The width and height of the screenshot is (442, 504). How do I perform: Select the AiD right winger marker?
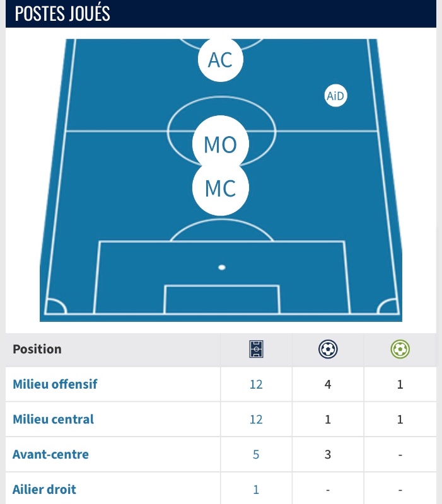[x=335, y=96]
